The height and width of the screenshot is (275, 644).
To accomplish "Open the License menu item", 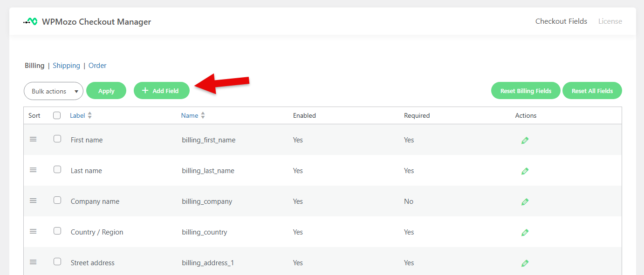I will [x=610, y=21].
